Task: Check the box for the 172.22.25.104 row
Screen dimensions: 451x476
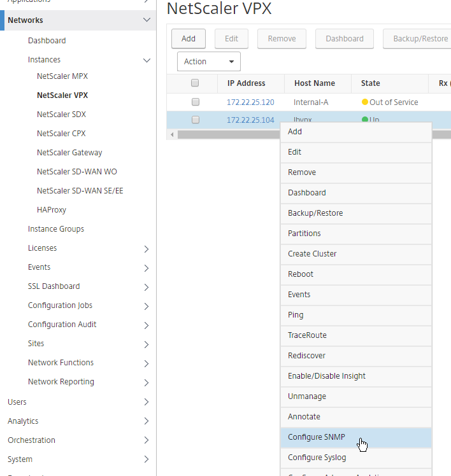Action: (x=196, y=120)
